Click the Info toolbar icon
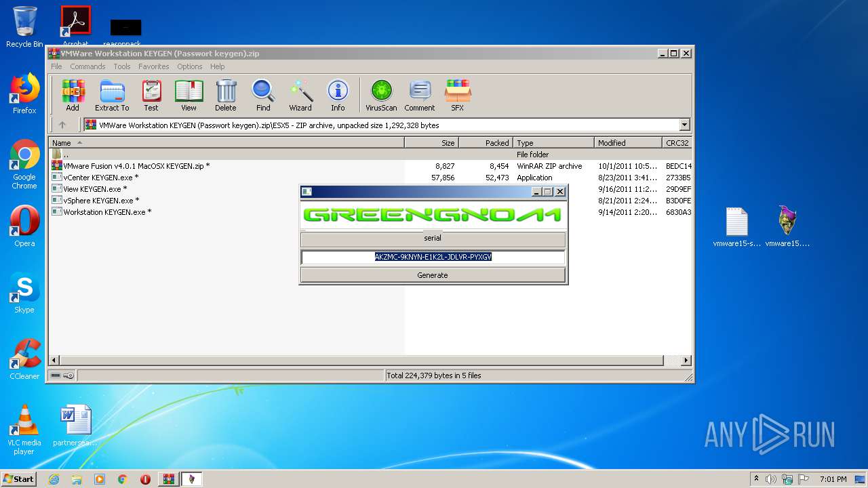 coord(338,96)
